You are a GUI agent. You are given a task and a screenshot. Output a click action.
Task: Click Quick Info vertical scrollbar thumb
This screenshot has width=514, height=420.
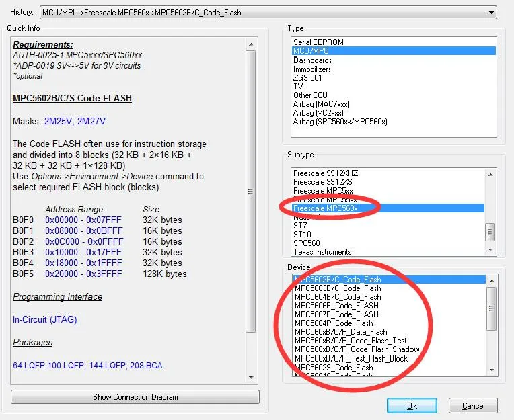click(250, 191)
